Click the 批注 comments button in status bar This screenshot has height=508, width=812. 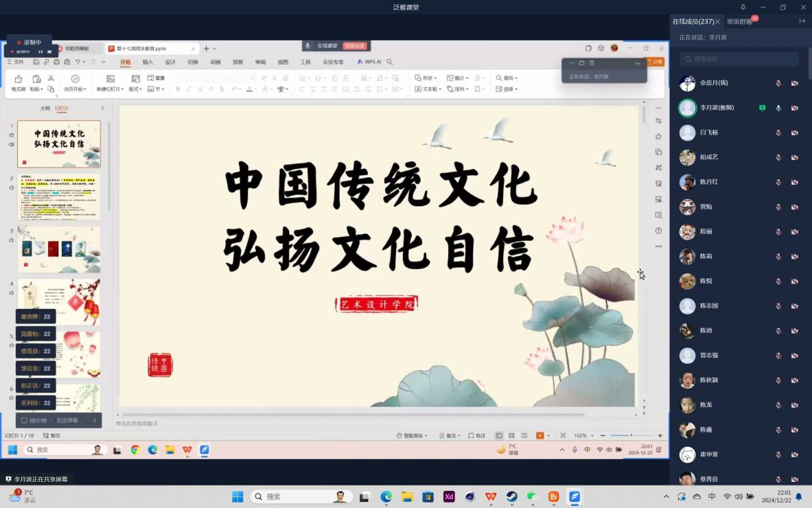pyautogui.click(x=477, y=435)
